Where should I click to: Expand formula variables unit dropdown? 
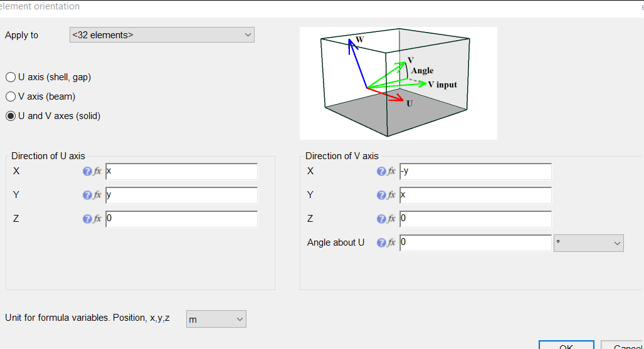click(x=216, y=320)
